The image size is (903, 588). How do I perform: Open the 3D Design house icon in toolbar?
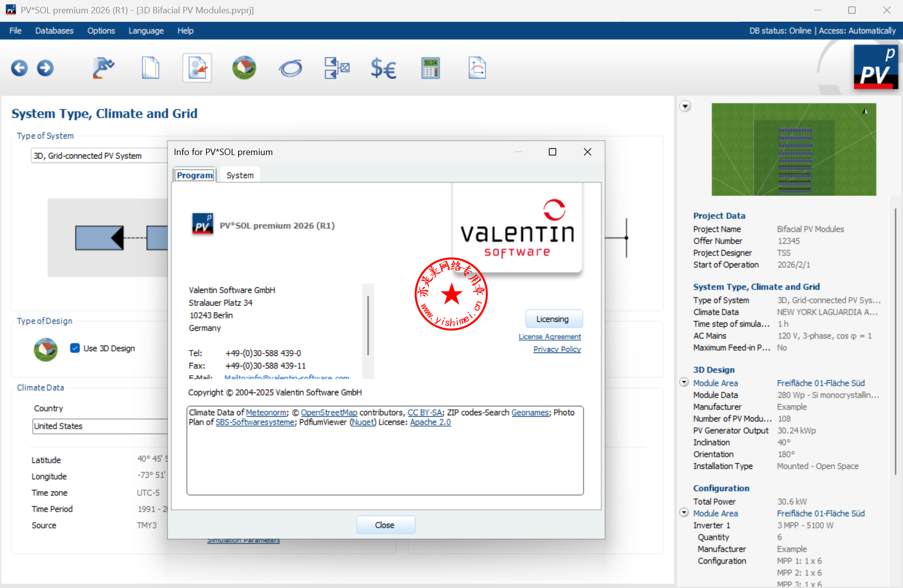click(x=244, y=68)
